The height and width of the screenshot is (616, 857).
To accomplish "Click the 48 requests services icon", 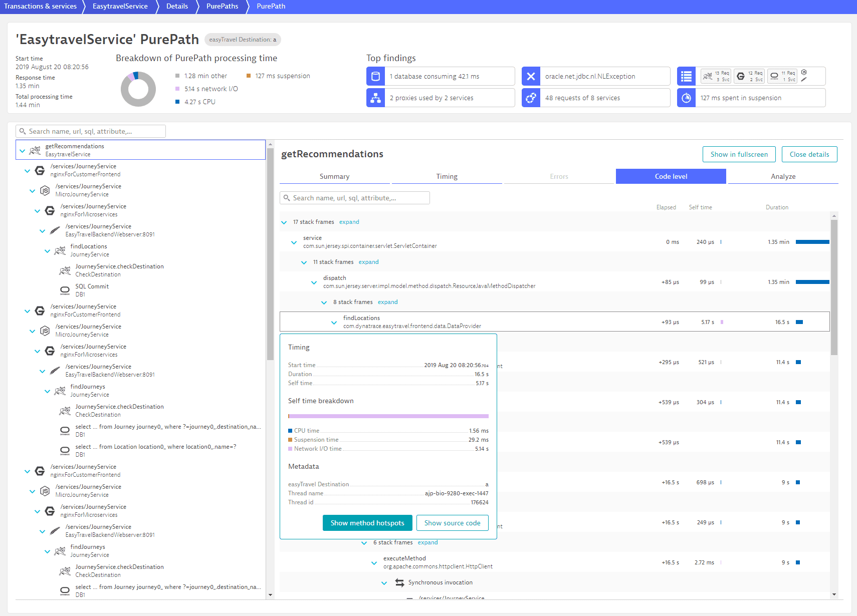I will pyautogui.click(x=531, y=98).
